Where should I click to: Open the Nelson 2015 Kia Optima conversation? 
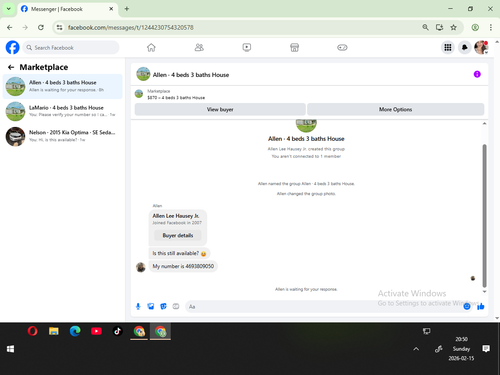(x=63, y=136)
